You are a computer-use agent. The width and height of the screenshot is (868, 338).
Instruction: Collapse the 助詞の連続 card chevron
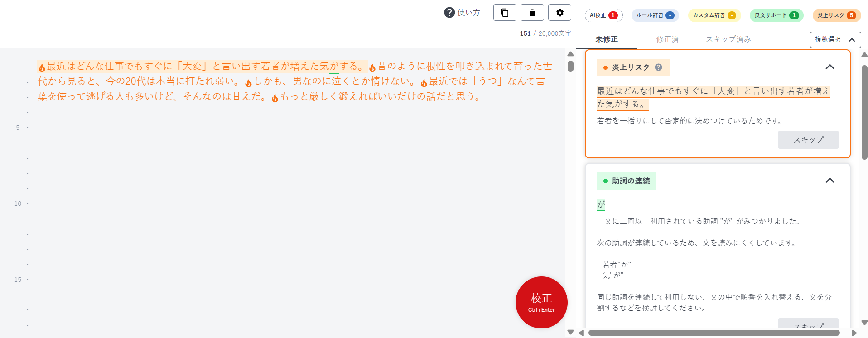click(830, 181)
